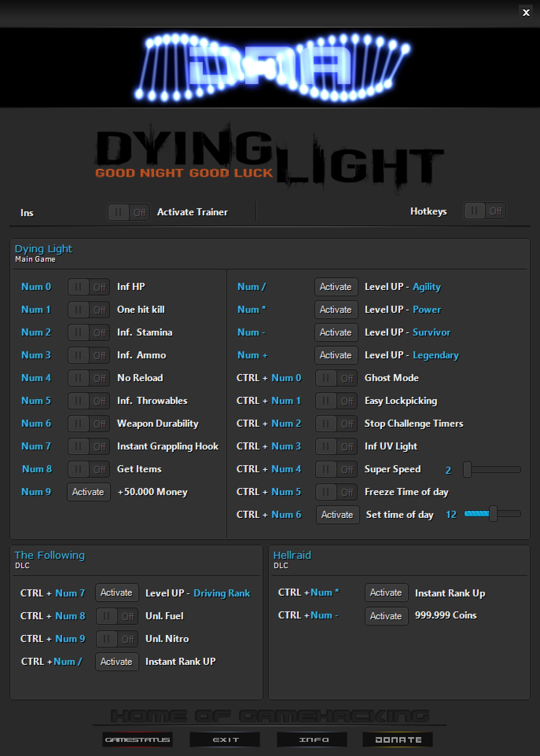The height and width of the screenshot is (756, 540).
Task: Turn on No Reload
Action: click(89, 378)
